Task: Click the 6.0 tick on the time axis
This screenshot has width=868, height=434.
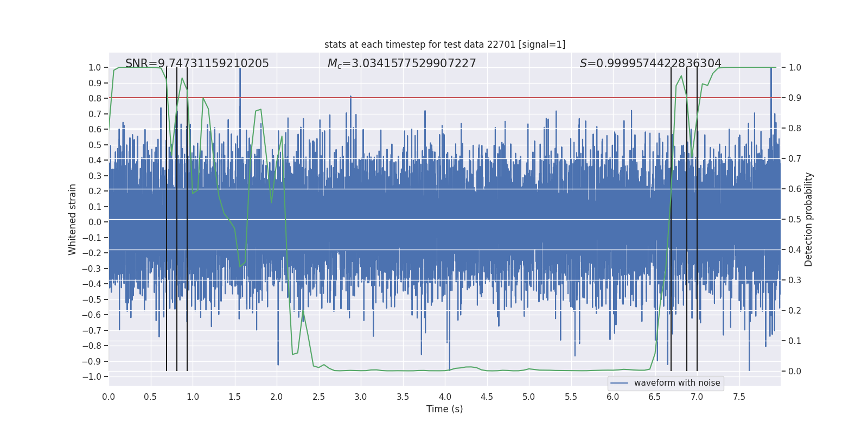Action: click(x=613, y=397)
